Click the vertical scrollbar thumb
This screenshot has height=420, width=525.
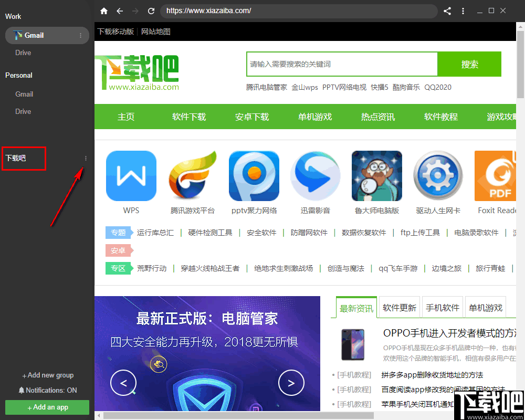coord(520,65)
